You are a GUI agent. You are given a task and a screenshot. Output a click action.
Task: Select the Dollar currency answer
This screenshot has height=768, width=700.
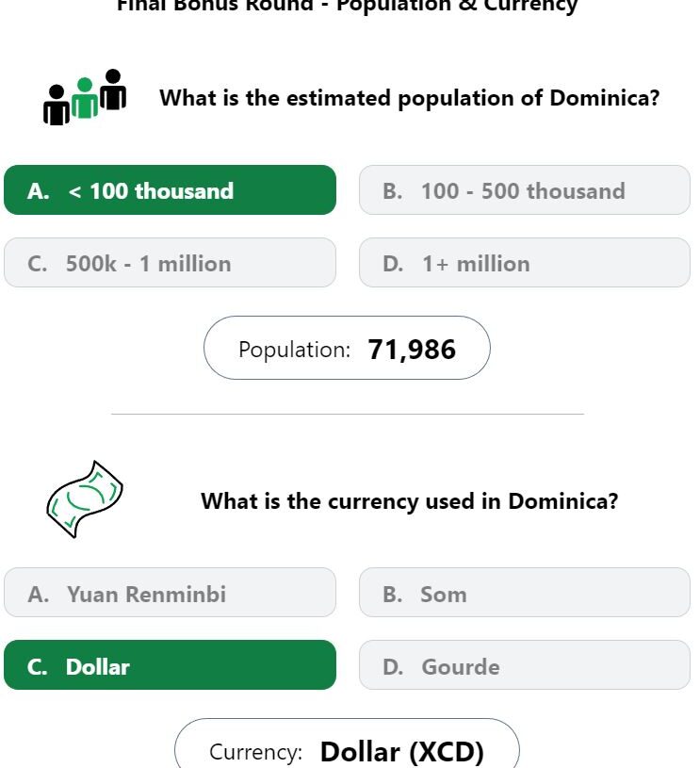pos(170,664)
